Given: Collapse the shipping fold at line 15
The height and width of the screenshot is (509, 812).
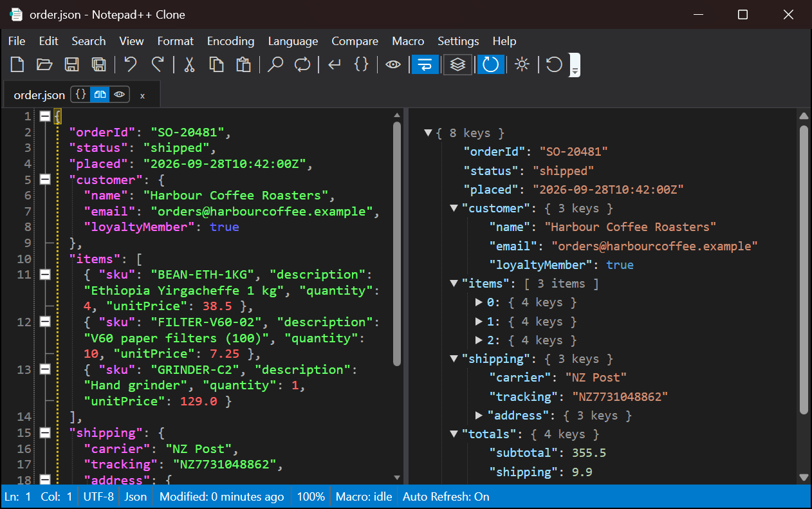Looking at the screenshot, I should [x=45, y=432].
